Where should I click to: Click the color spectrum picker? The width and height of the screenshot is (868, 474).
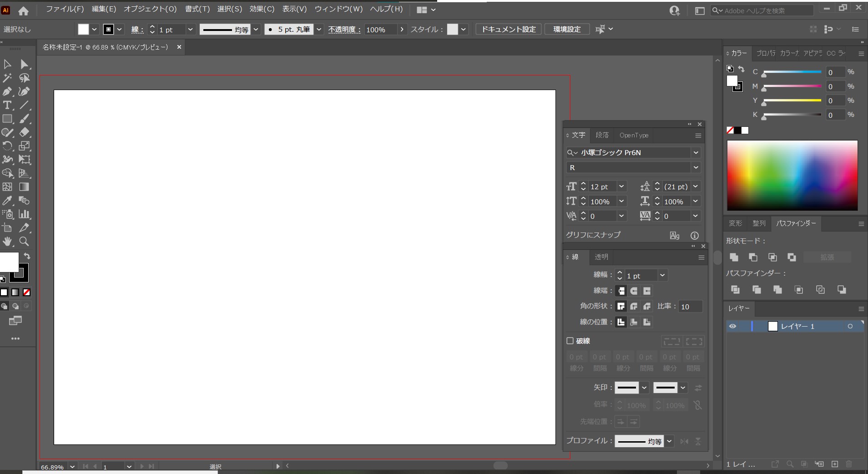tap(792, 176)
